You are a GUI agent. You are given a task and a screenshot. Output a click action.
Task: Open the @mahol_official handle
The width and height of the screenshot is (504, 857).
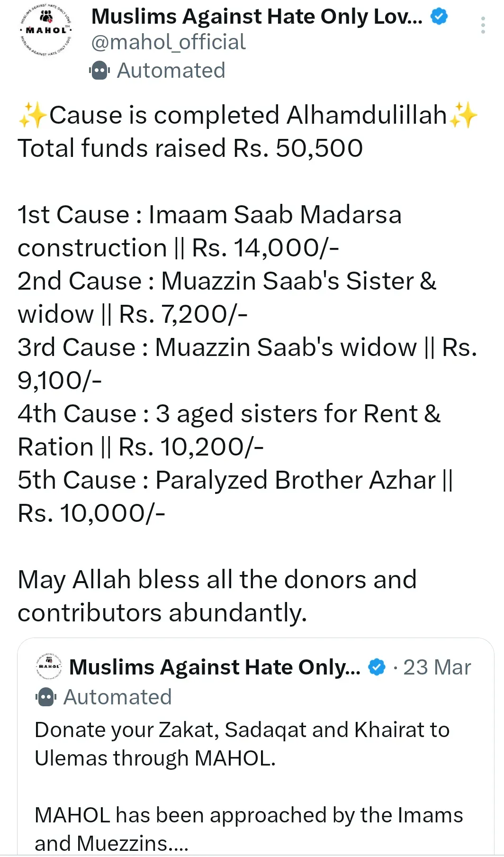pyautogui.click(x=169, y=42)
